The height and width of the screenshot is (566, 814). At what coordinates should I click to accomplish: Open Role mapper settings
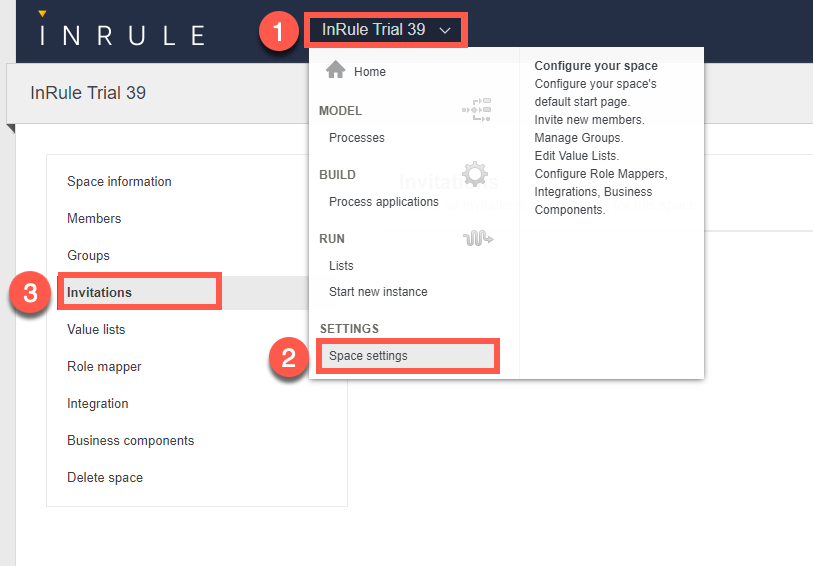pos(104,367)
